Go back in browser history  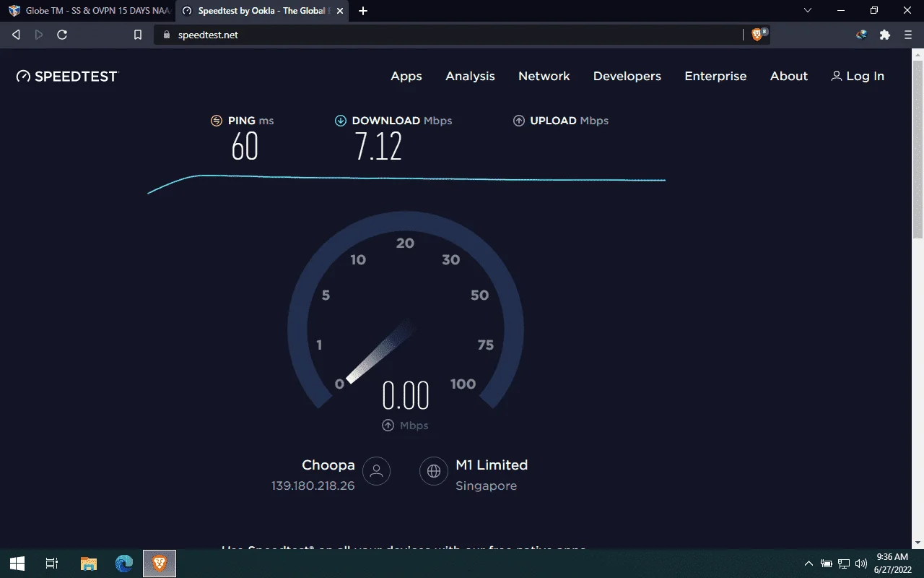16,35
